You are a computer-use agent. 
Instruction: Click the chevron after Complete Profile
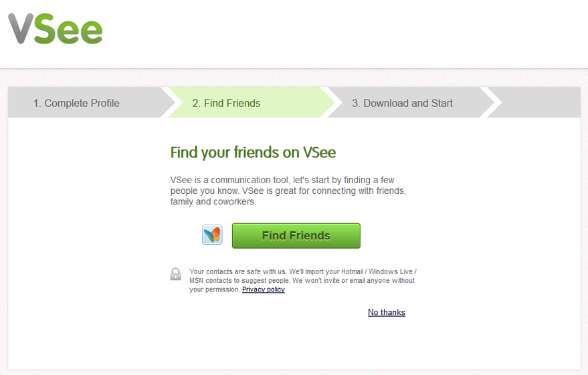(x=169, y=102)
